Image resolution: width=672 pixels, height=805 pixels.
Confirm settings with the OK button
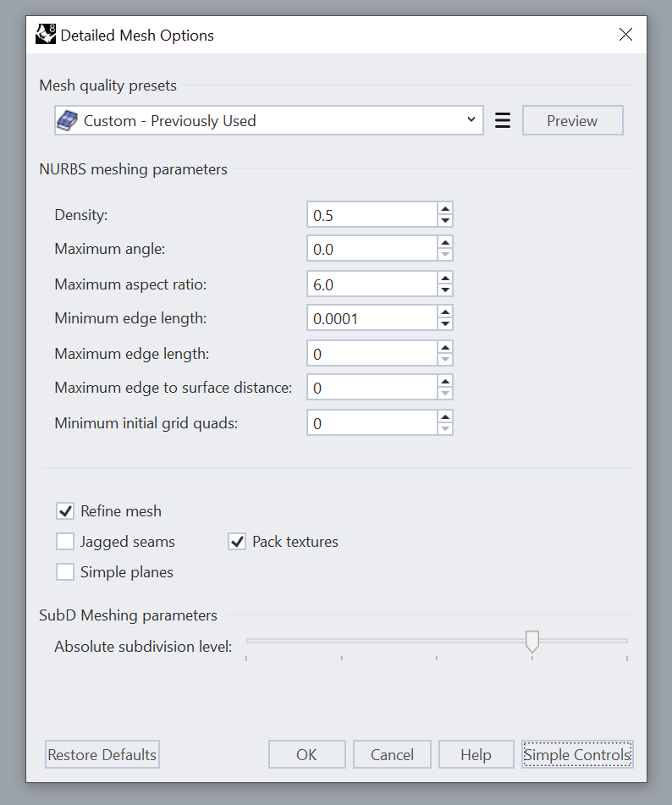306,754
